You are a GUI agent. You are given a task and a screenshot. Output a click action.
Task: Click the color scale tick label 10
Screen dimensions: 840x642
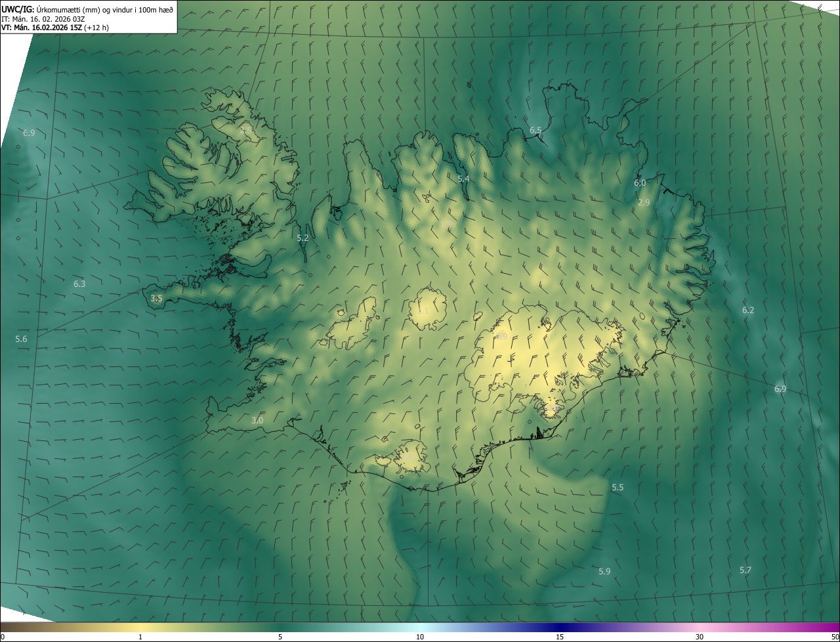pos(420,637)
